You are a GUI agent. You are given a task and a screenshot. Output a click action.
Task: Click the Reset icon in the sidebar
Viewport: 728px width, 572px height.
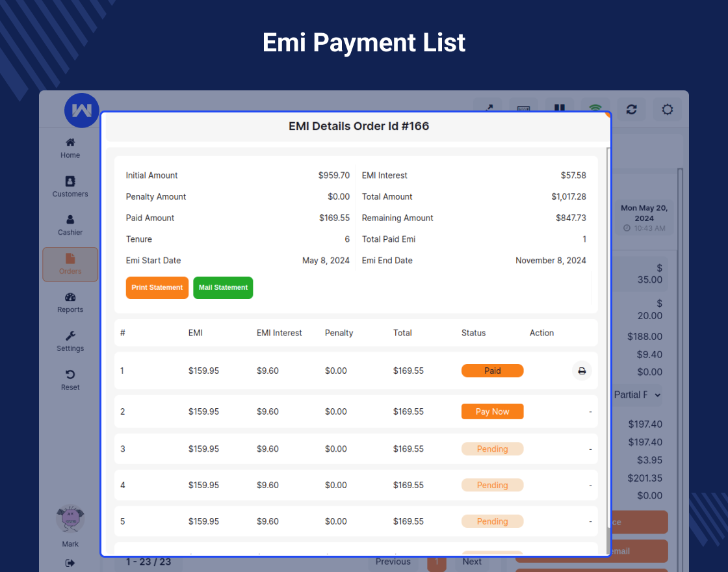point(70,379)
